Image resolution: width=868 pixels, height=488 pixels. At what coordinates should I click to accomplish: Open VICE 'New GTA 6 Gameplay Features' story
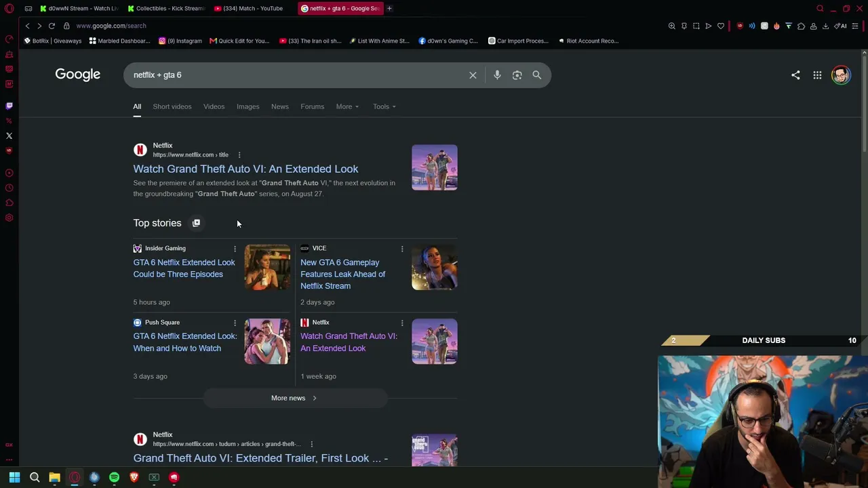pos(342,274)
